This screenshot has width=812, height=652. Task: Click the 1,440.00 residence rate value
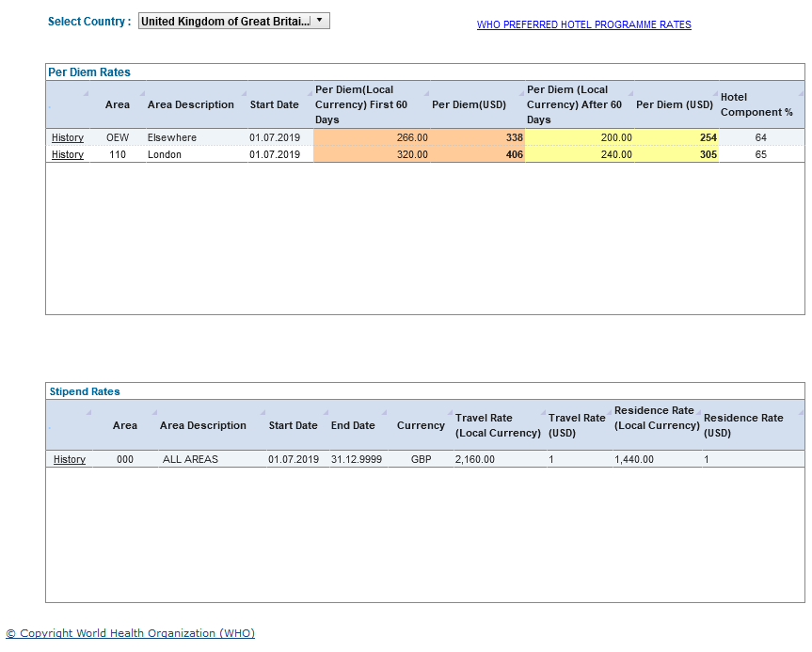point(634,459)
